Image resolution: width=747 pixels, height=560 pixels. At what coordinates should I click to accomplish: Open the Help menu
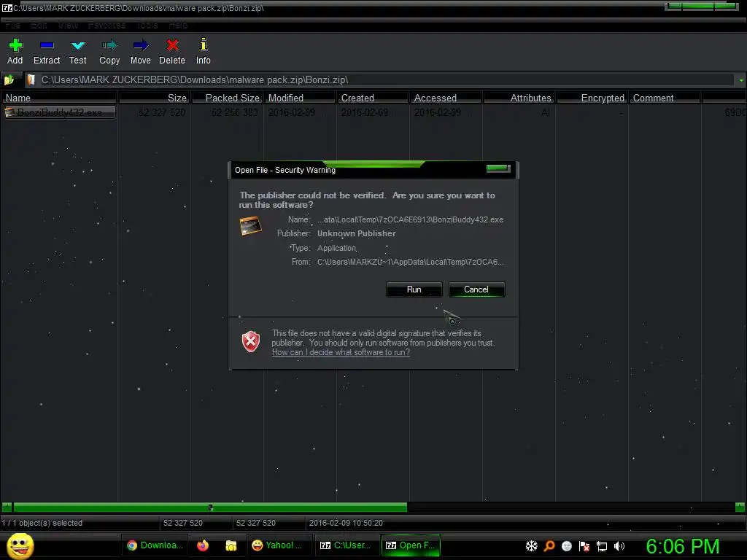click(178, 26)
